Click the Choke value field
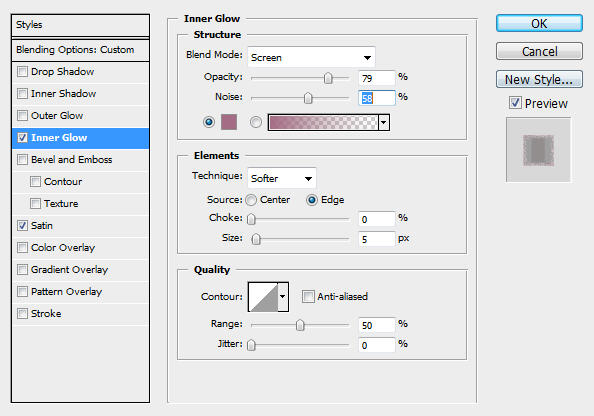 point(377,219)
